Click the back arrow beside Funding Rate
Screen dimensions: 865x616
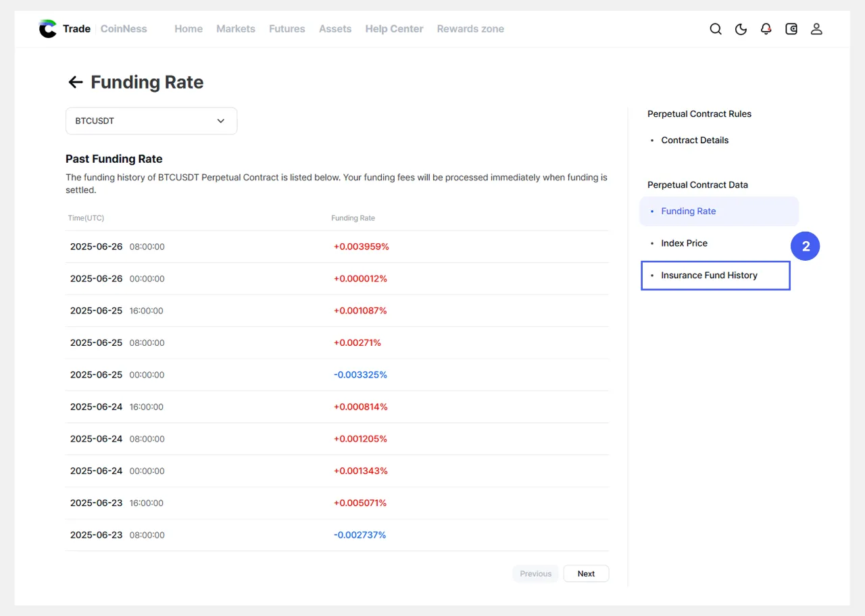pyautogui.click(x=75, y=82)
